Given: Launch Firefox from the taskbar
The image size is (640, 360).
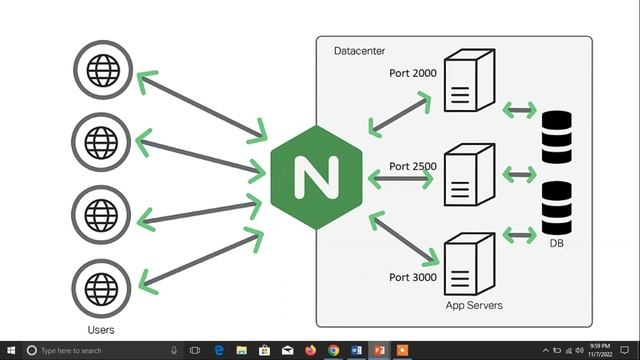Looking at the screenshot, I should point(311,350).
